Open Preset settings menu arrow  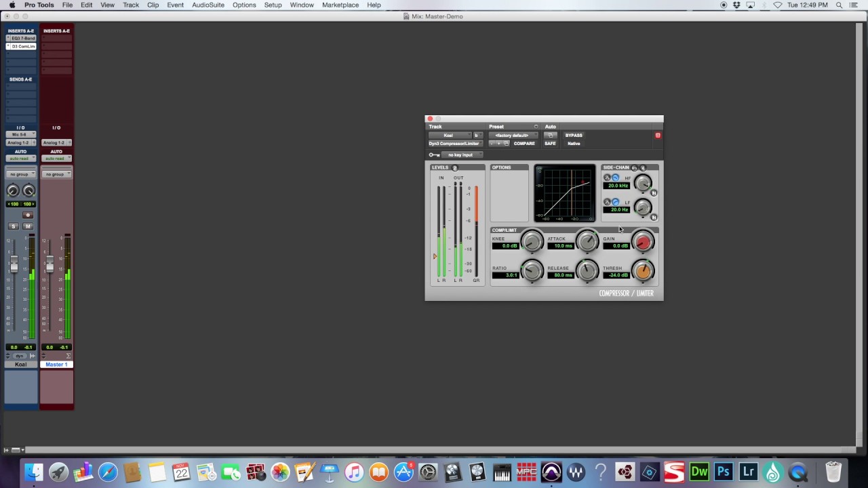(x=536, y=127)
